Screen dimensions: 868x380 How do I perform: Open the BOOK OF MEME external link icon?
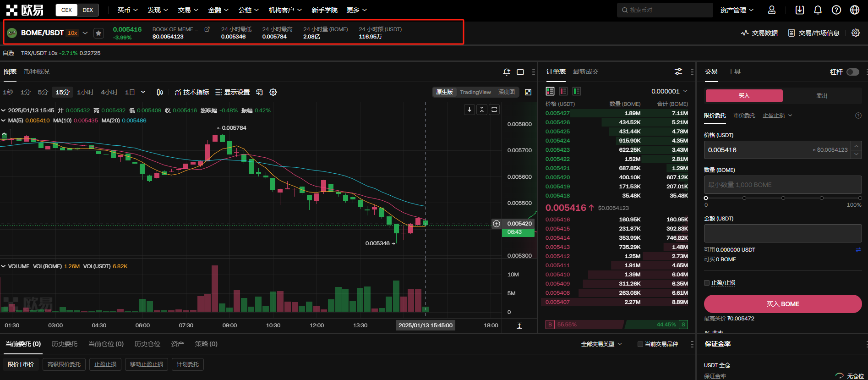[x=207, y=29]
